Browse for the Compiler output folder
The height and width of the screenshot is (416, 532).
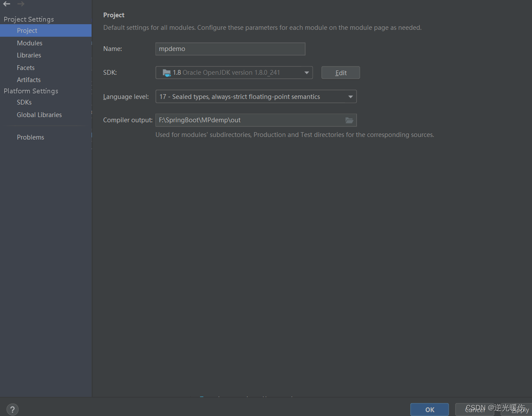point(349,120)
